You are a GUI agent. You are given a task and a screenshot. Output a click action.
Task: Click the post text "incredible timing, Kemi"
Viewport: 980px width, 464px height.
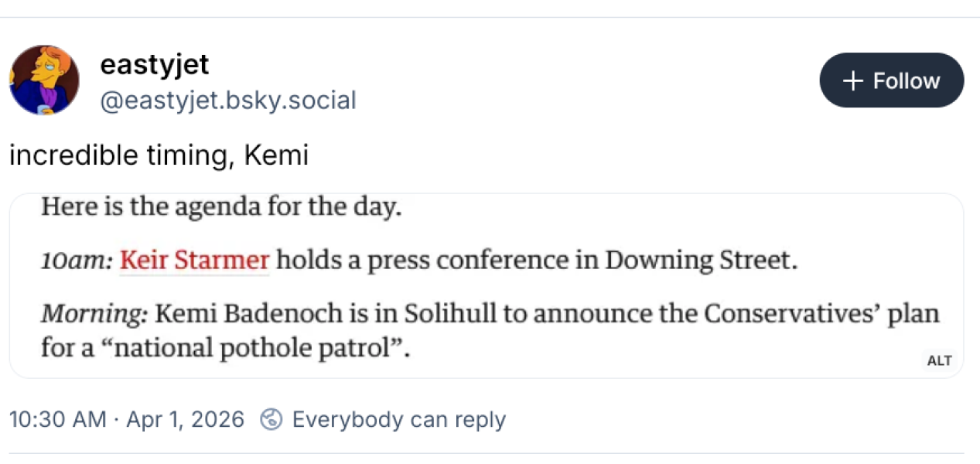(x=159, y=155)
